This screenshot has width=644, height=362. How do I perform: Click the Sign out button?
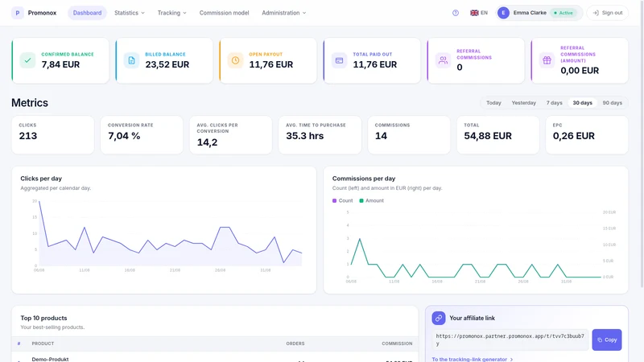608,13
